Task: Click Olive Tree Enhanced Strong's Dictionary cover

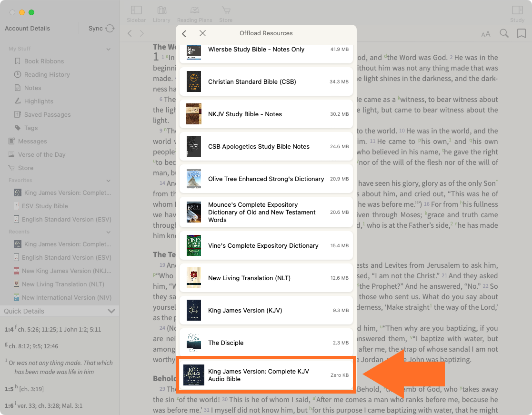Action: point(194,179)
